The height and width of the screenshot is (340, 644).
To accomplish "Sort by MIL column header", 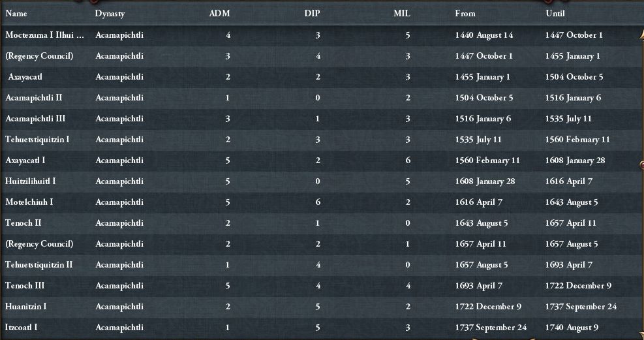I will (401, 14).
